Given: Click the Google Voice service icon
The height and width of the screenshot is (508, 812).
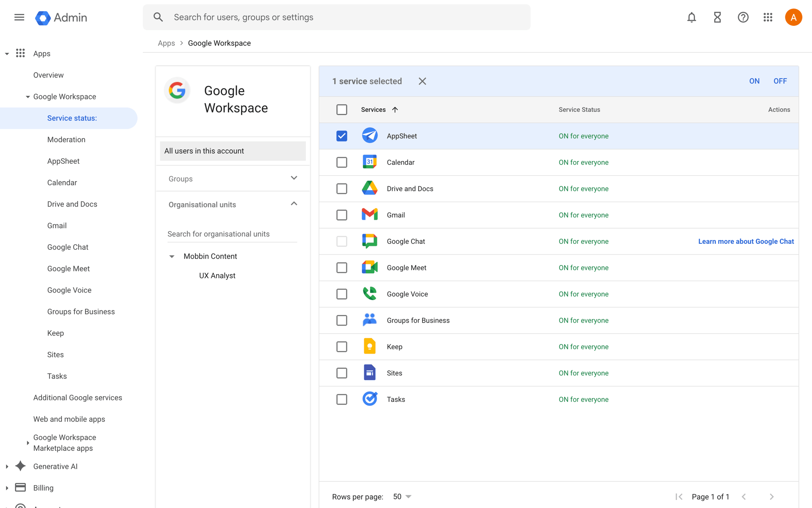Looking at the screenshot, I should [x=370, y=294].
